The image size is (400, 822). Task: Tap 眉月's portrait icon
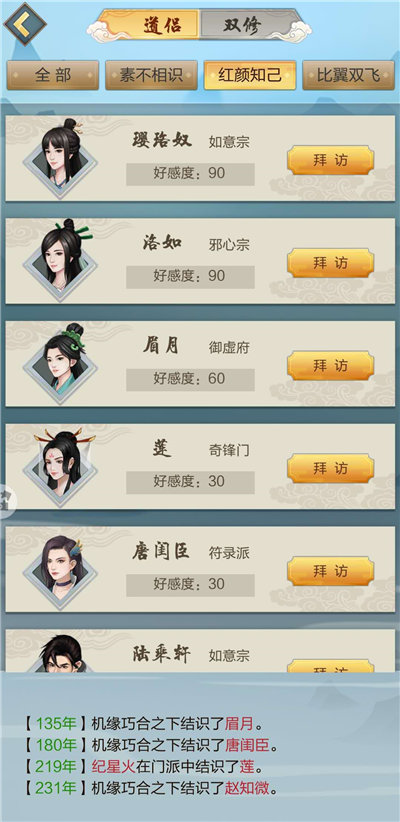60,363
